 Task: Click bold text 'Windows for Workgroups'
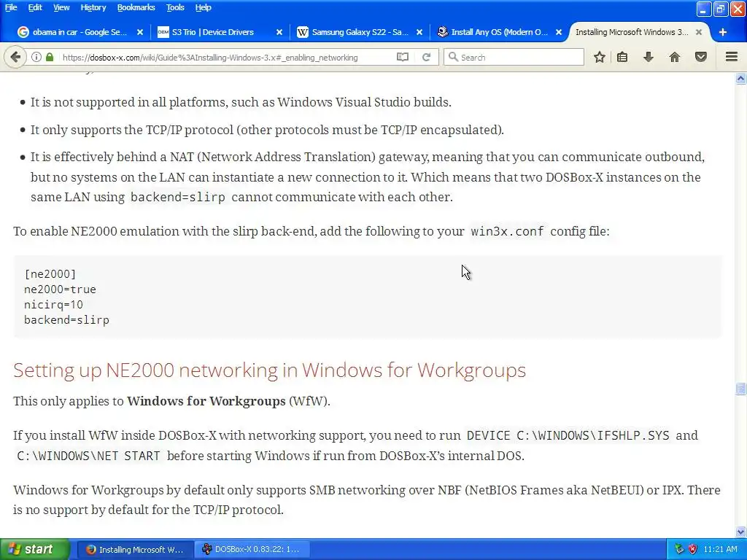pos(206,402)
